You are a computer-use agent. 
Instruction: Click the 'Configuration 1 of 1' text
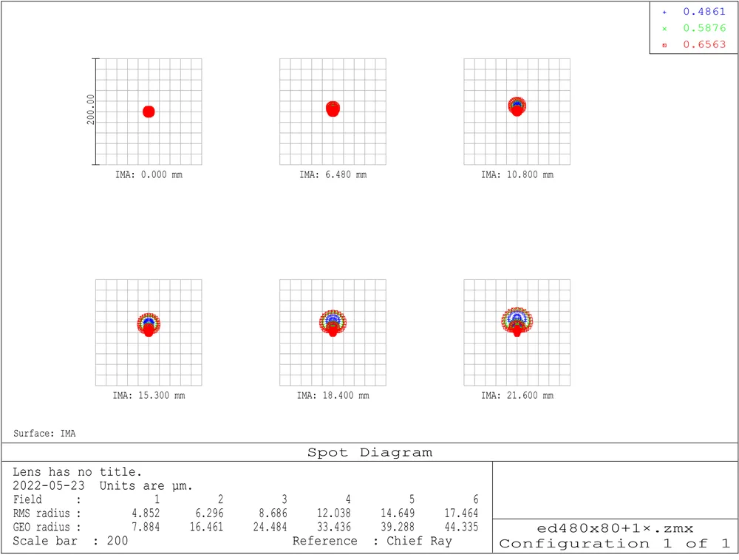[x=615, y=544]
